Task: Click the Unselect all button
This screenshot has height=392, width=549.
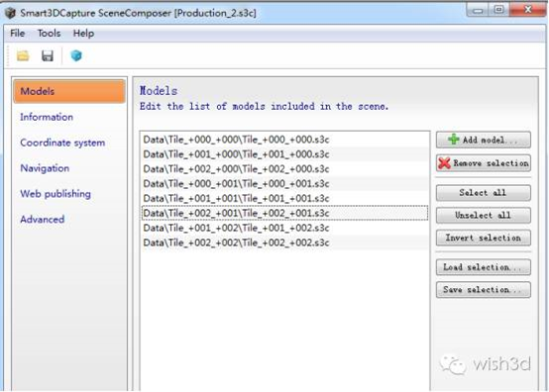Action: 484,215
